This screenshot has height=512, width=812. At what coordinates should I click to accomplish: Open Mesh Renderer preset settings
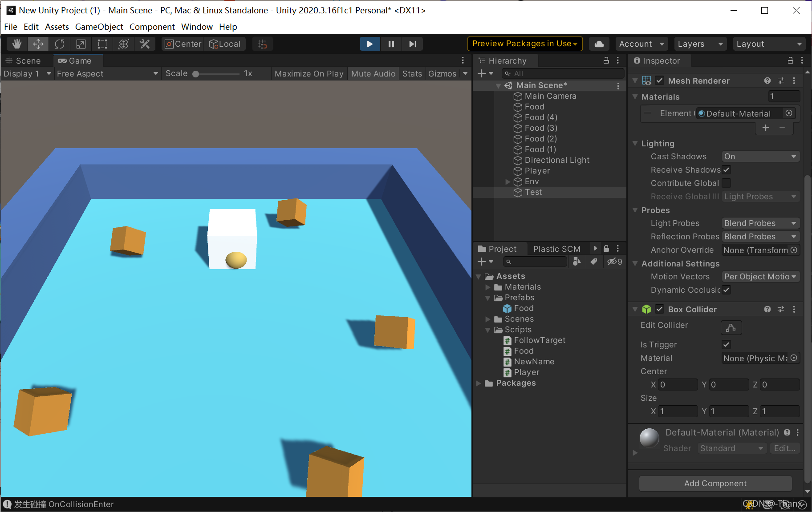[x=781, y=81]
